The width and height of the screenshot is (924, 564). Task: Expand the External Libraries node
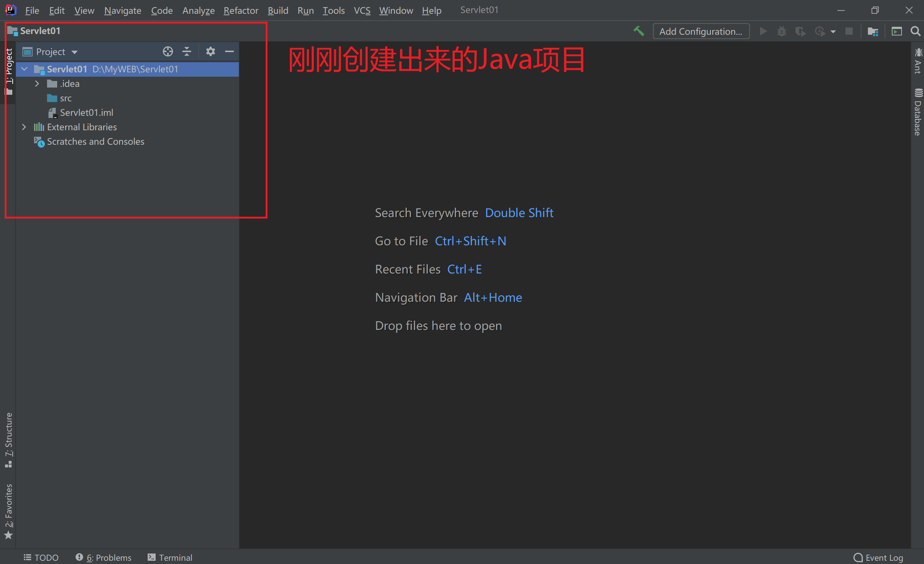(24, 127)
